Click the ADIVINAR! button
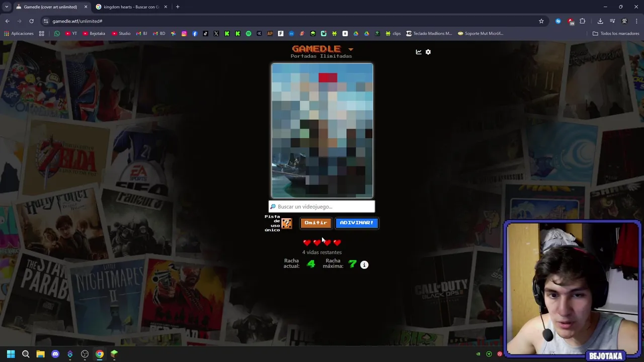 357,223
